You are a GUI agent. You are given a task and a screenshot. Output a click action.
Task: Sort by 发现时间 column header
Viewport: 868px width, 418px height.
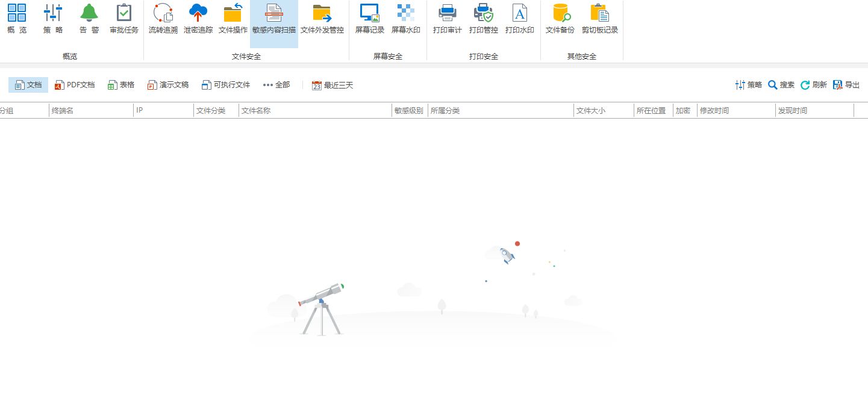(x=814, y=111)
